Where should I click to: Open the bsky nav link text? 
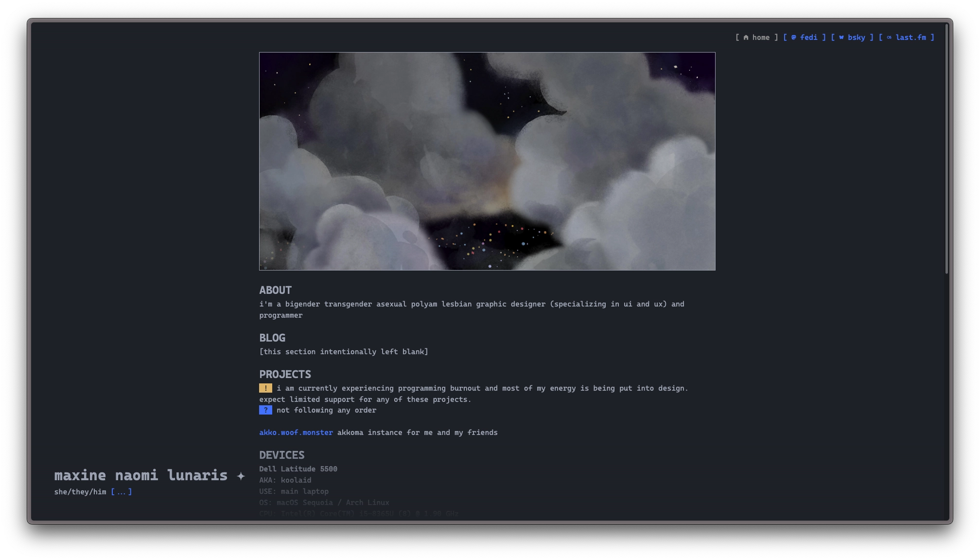(857, 37)
